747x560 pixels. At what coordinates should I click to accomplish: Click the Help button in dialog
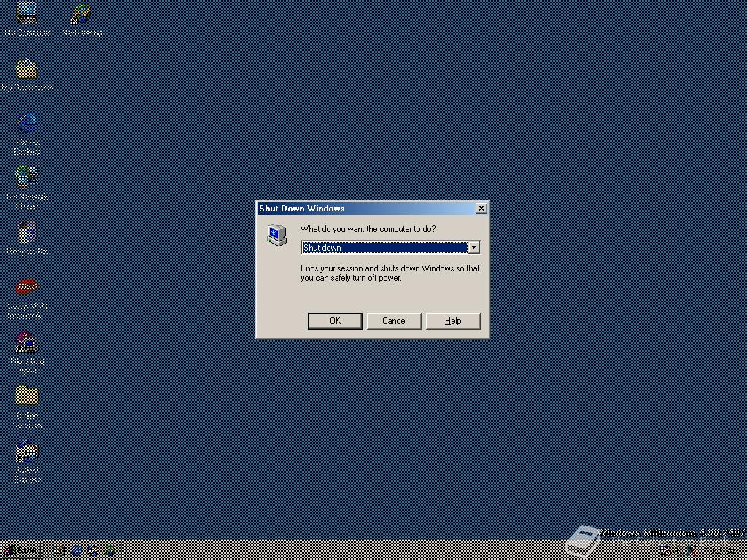click(x=453, y=321)
